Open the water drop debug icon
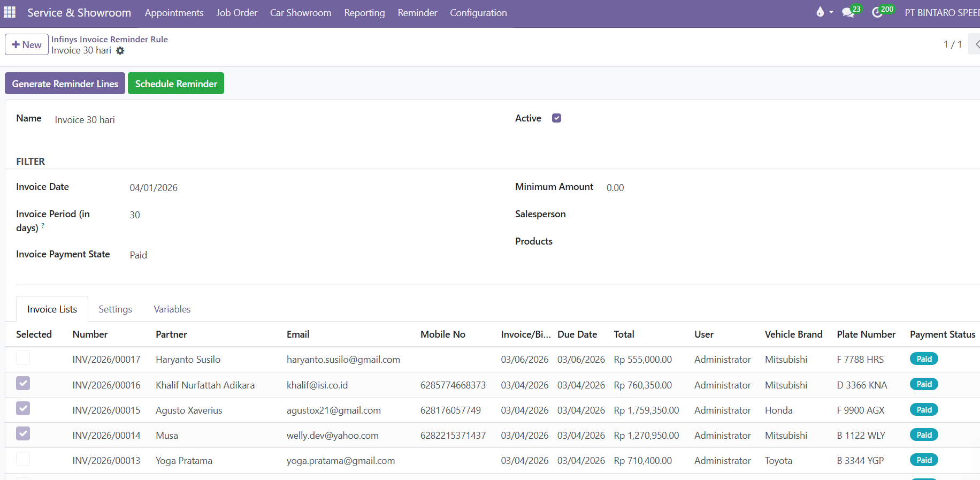 820,12
